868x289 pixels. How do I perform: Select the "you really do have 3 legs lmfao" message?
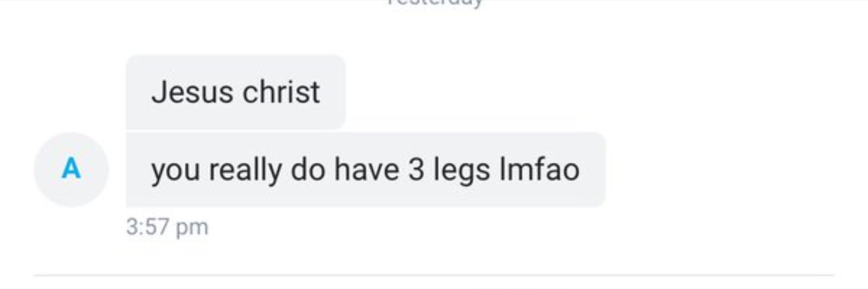(x=366, y=169)
